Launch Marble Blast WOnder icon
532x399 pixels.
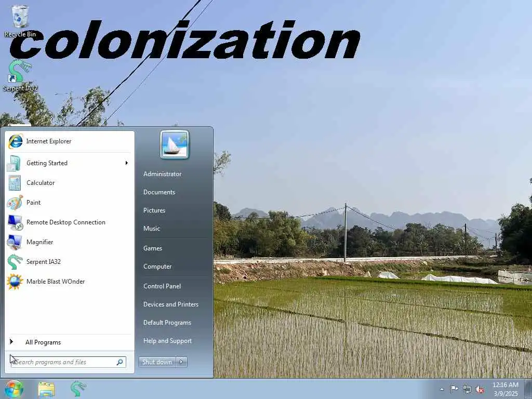coord(15,282)
